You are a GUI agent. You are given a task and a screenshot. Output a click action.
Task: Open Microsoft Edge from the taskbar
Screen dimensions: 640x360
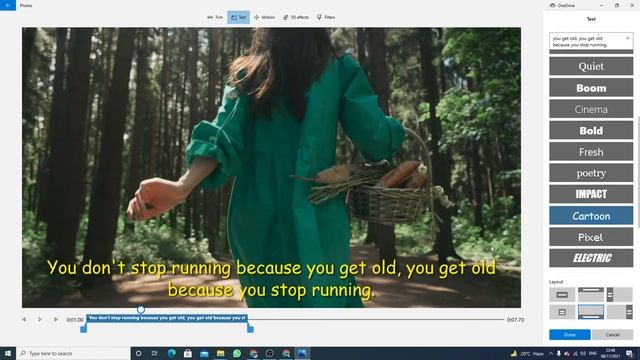click(x=171, y=353)
